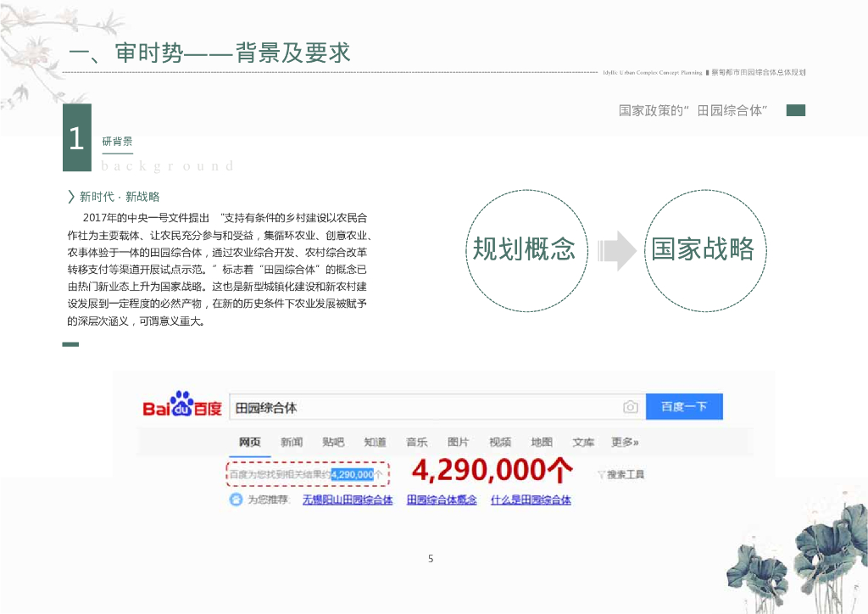Switch to the 视频 tab
Screen dimensions: 868x614
pos(500,442)
